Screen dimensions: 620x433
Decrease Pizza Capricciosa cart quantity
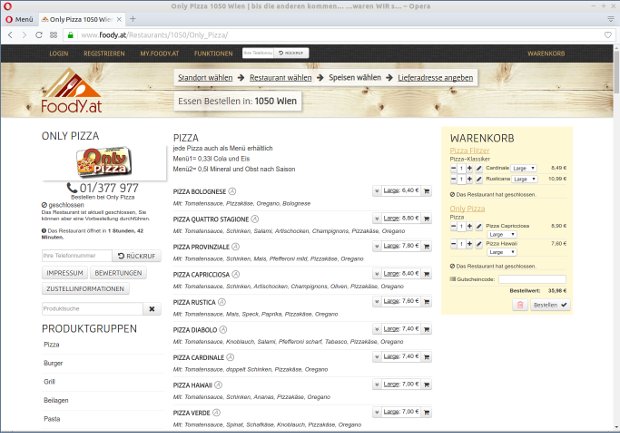point(454,226)
